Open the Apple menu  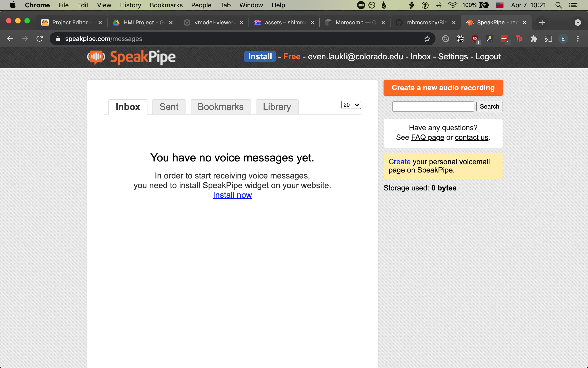click(12, 5)
